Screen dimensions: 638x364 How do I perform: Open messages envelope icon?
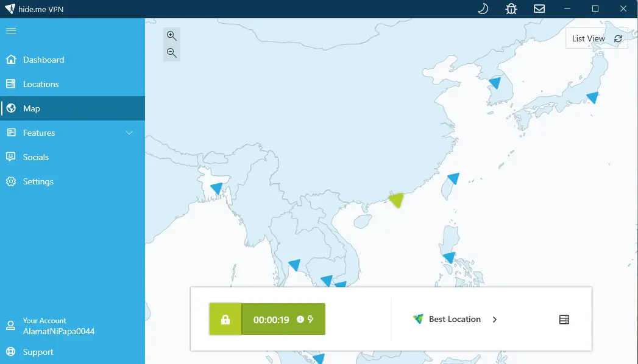point(539,9)
